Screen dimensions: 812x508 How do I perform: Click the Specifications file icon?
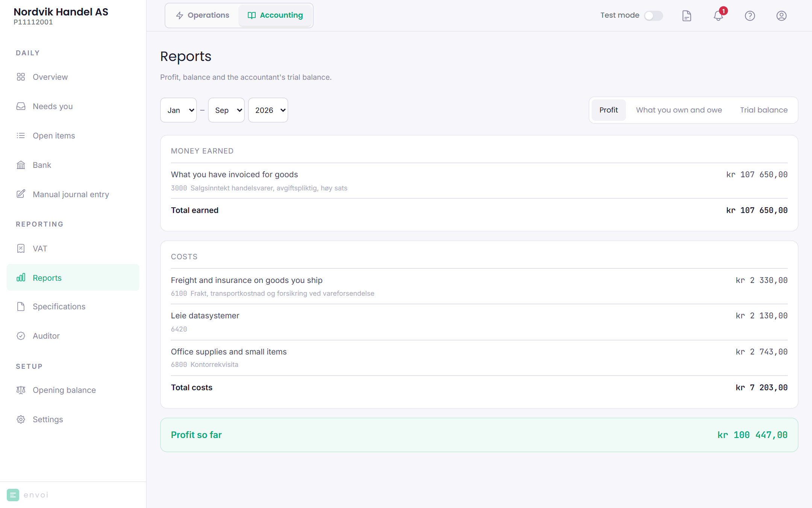pyautogui.click(x=21, y=306)
